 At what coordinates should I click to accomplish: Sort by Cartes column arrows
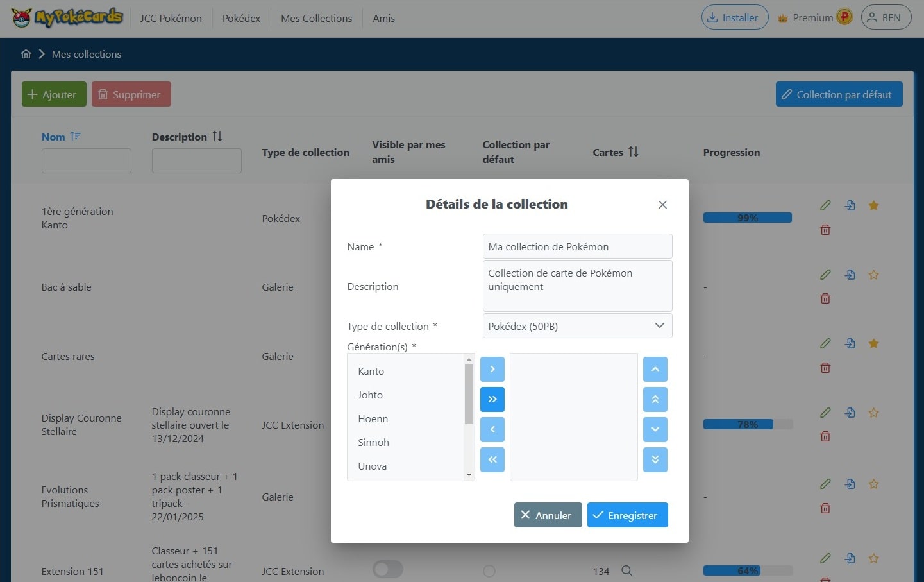(634, 152)
